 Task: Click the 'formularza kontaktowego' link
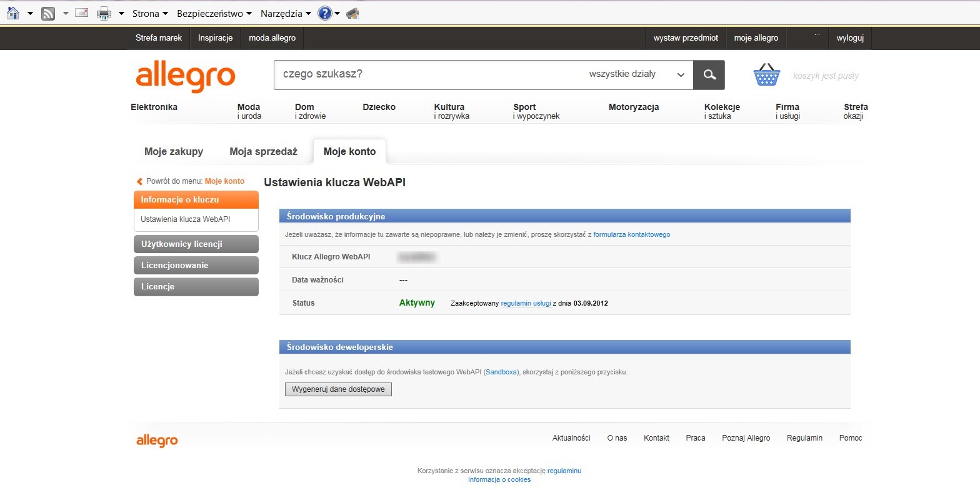(x=632, y=234)
